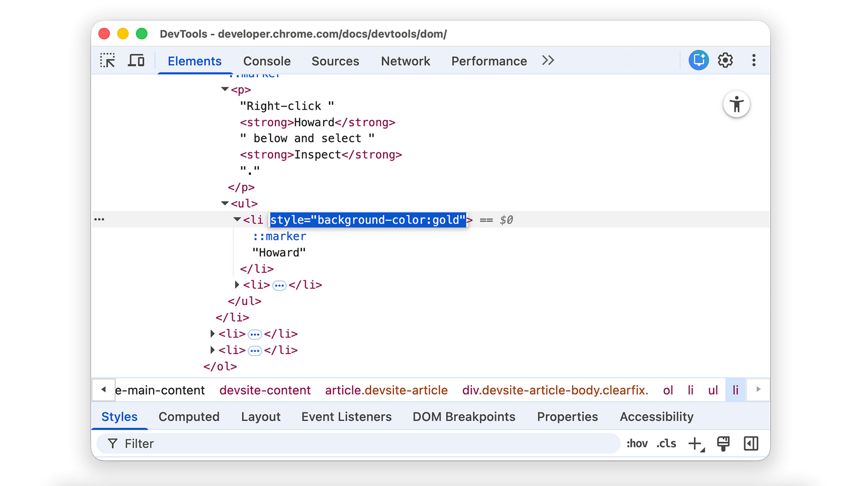Click the ellipsis badge in nested li
This screenshot has height=486, width=856.
pyautogui.click(x=279, y=285)
